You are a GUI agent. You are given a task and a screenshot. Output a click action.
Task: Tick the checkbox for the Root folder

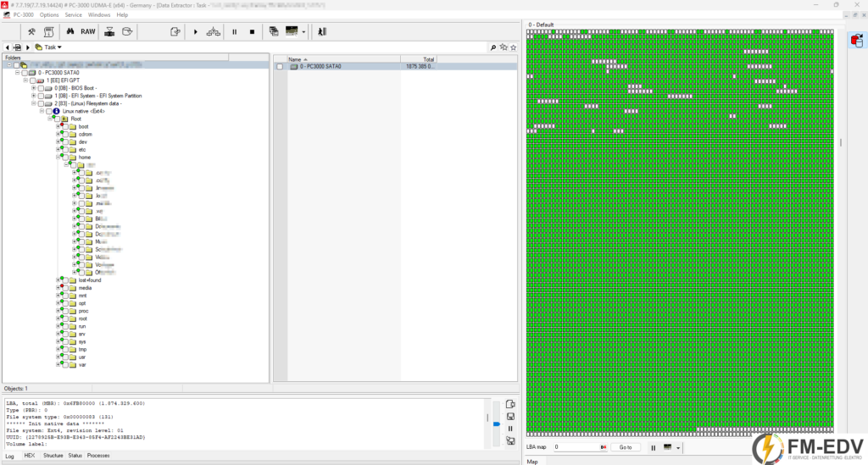[x=57, y=119]
